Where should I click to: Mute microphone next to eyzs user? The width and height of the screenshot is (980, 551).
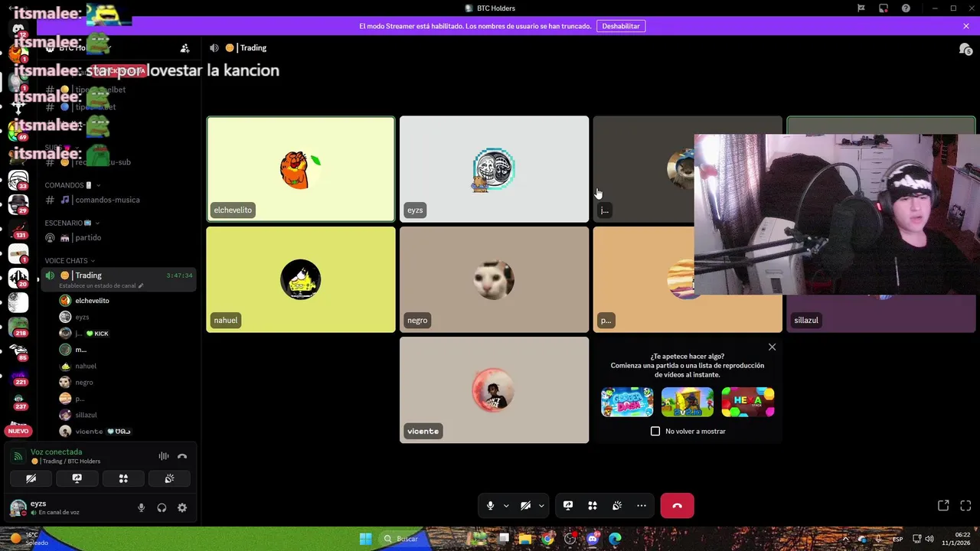pos(141,507)
